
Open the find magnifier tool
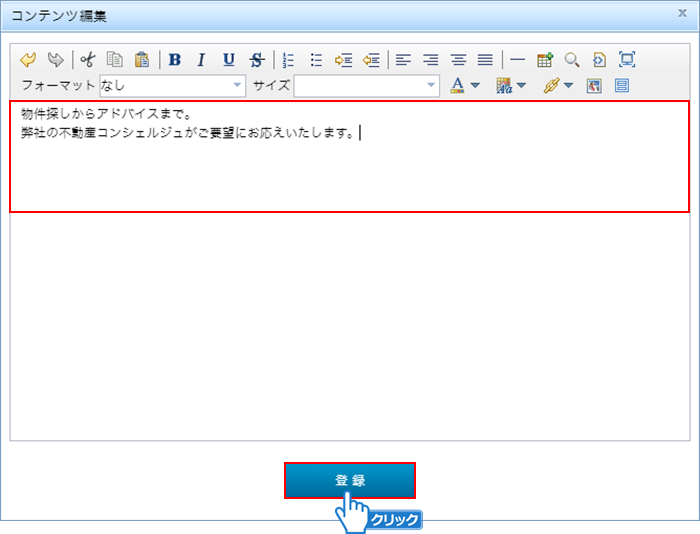coord(572,60)
